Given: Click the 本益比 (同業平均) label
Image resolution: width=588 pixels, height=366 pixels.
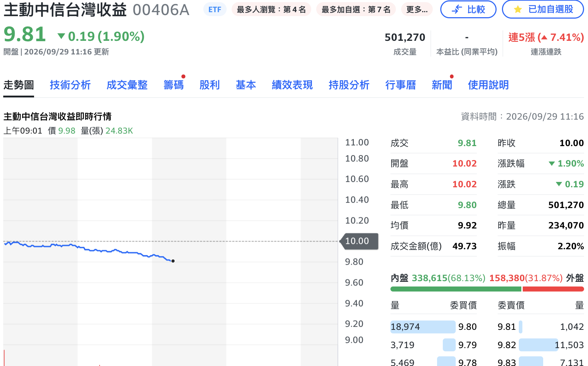Looking at the screenshot, I should [467, 52].
